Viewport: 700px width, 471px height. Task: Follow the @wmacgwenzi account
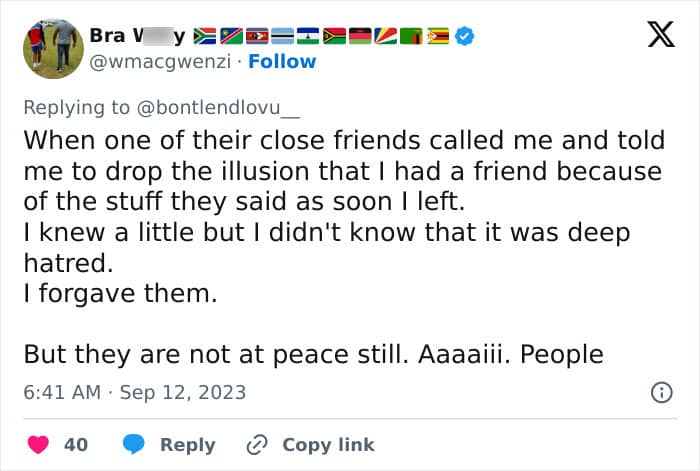click(282, 62)
